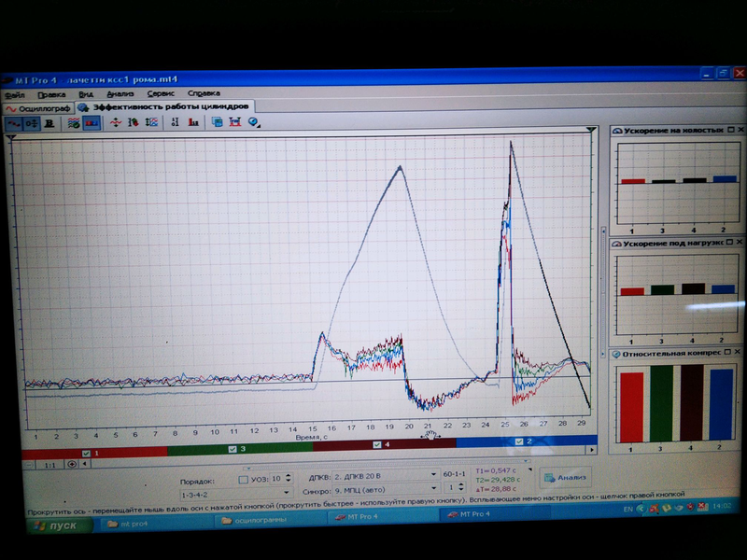The height and width of the screenshot is (560, 747).
Task: Toggle cylinder 2 checkbox on blue band
Action: pyautogui.click(x=519, y=441)
